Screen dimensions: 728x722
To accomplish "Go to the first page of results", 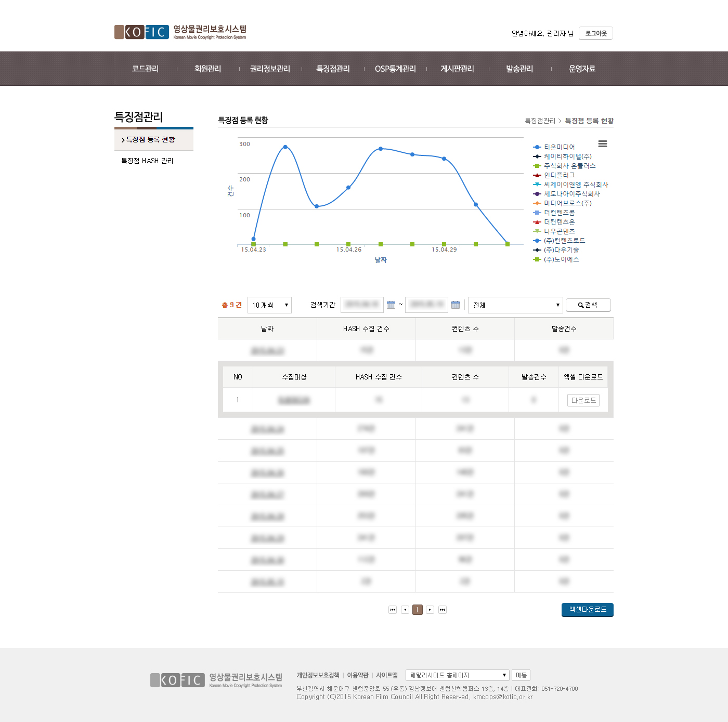I will point(393,610).
